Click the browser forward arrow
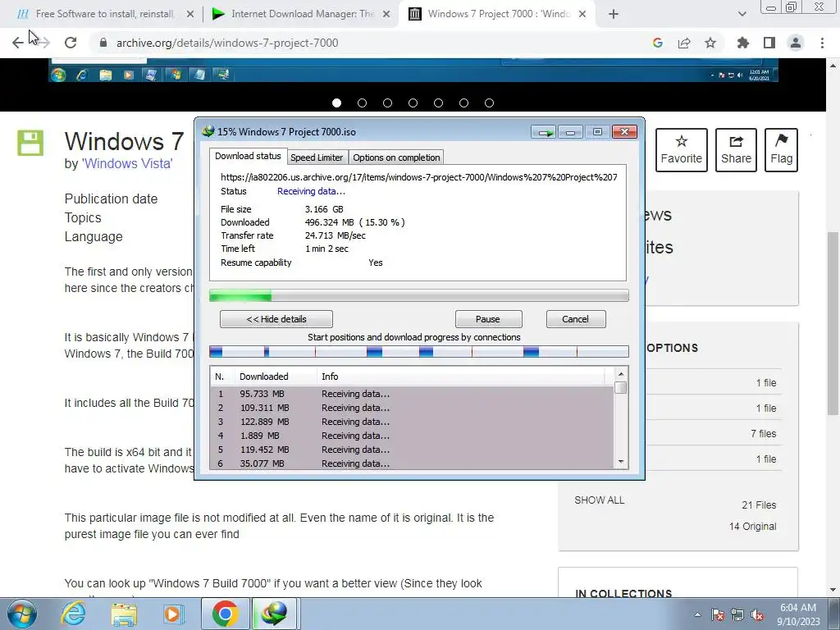Viewport: 840px width, 630px height. coord(44,43)
